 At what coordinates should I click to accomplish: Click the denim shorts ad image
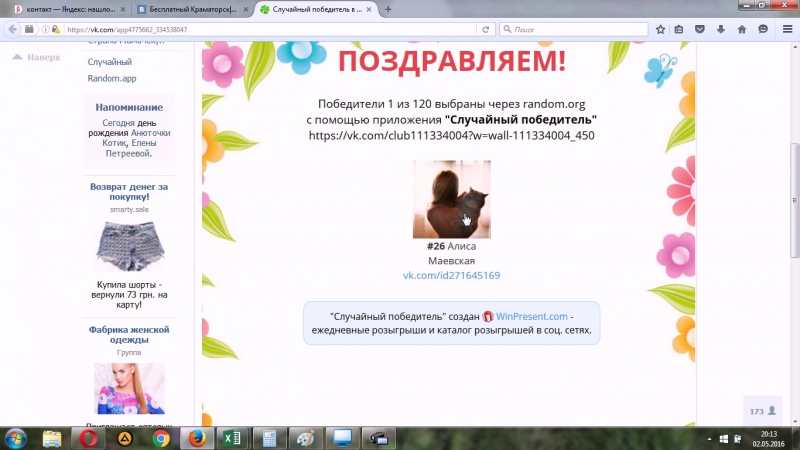click(x=130, y=246)
